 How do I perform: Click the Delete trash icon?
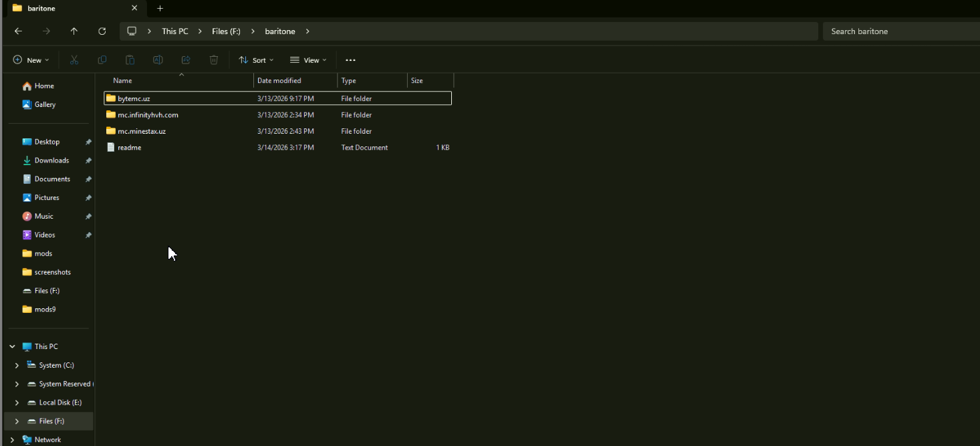click(214, 60)
